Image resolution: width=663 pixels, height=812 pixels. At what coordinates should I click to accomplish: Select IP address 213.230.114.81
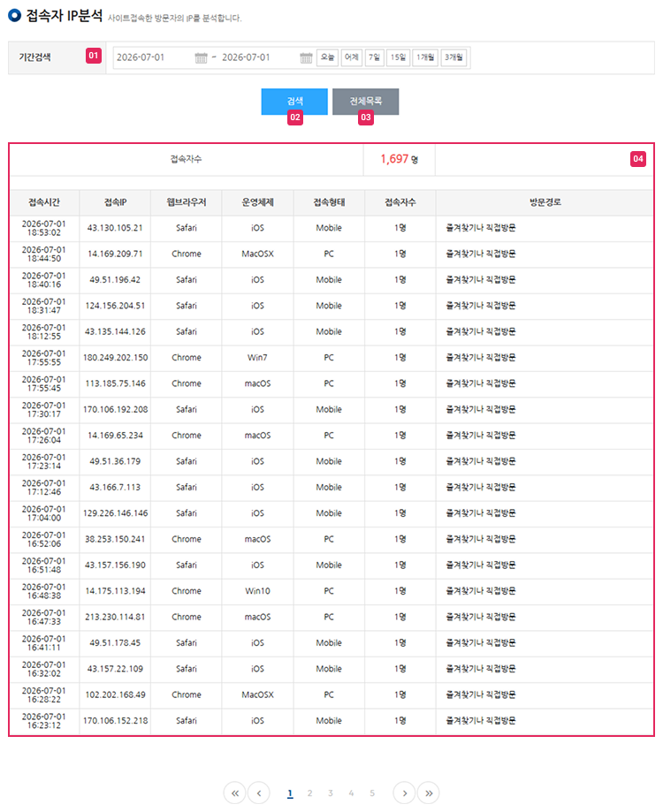click(115, 616)
